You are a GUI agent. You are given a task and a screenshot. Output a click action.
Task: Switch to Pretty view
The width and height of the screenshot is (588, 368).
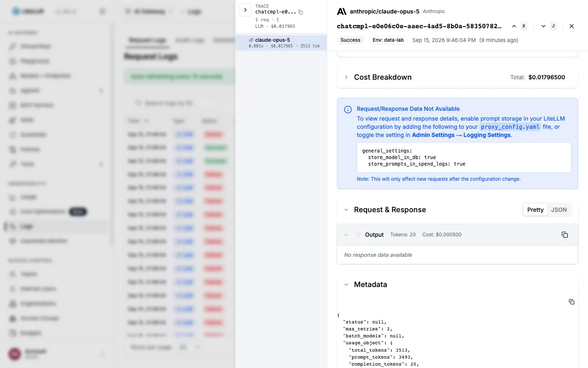(x=535, y=210)
